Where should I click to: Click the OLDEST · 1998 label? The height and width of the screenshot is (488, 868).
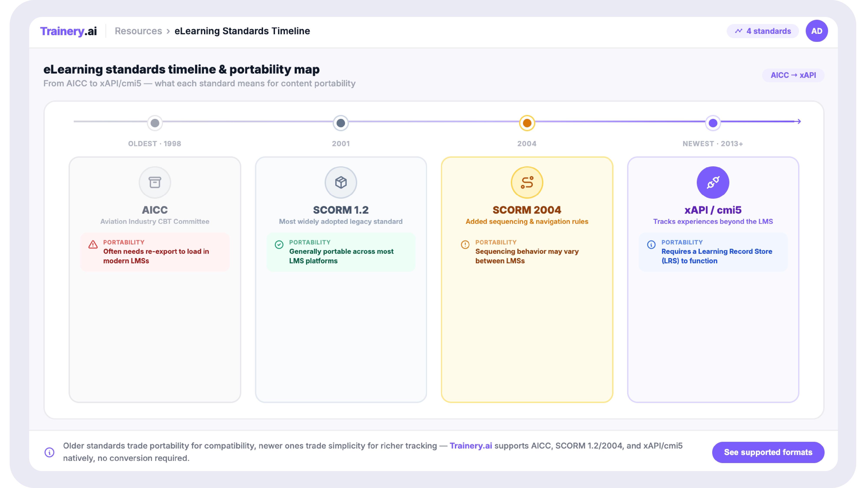[x=155, y=143]
